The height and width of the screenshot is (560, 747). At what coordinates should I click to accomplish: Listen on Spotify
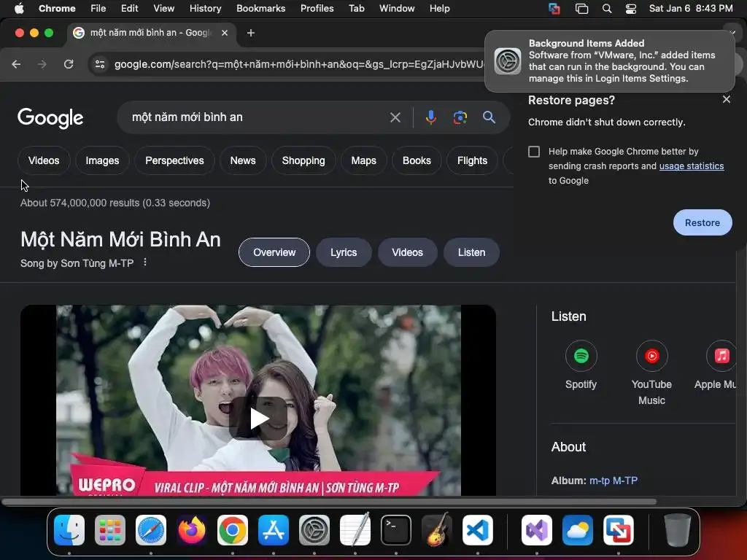point(581,365)
